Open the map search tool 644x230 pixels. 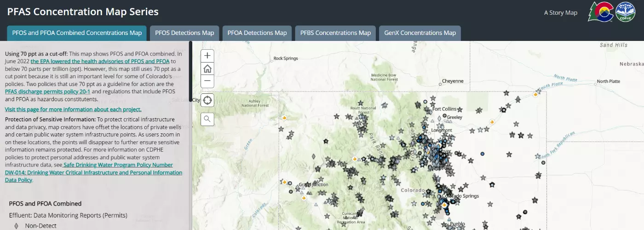(x=207, y=119)
